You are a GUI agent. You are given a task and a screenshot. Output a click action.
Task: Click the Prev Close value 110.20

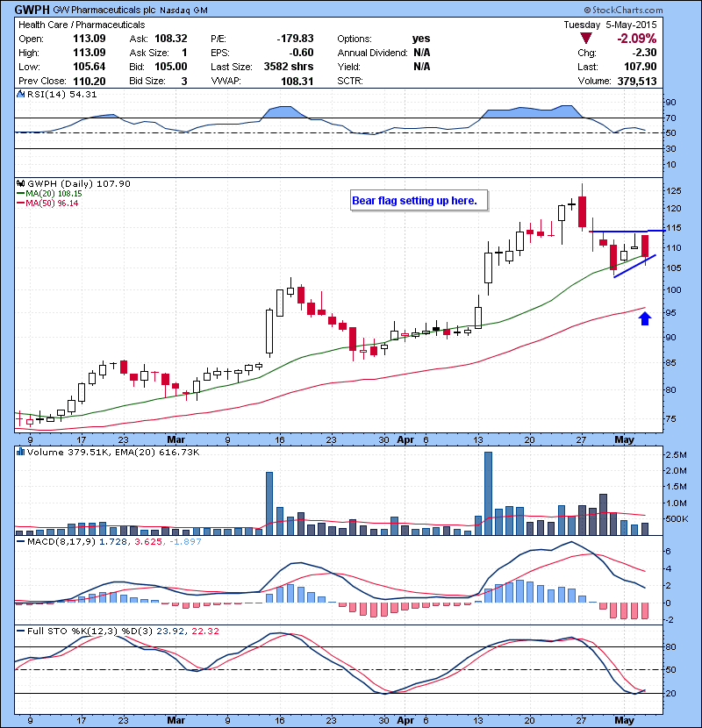90,82
